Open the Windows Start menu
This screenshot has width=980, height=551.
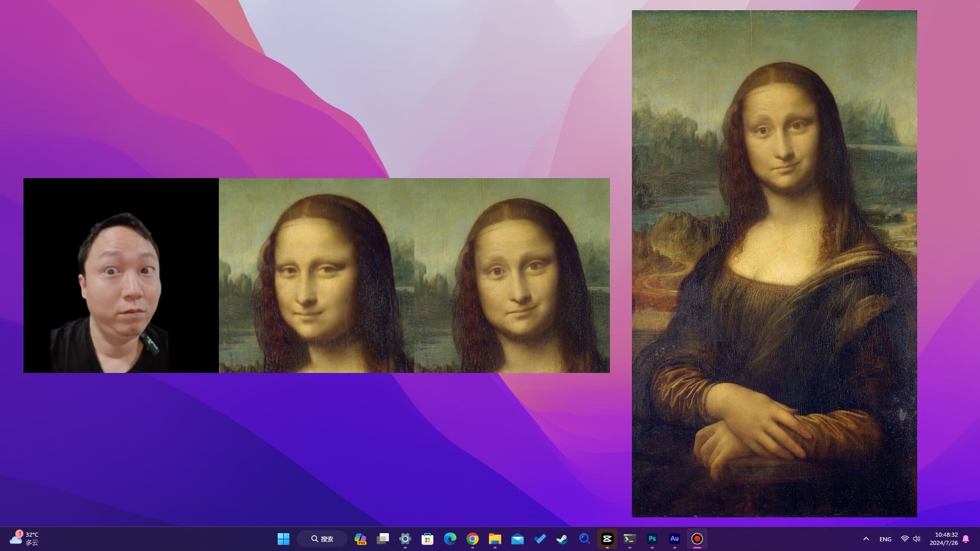pyautogui.click(x=283, y=539)
